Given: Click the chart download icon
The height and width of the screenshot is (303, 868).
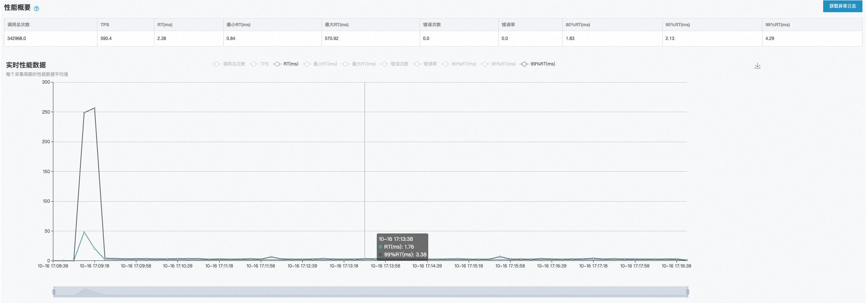Looking at the screenshot, I should click(757, 66).
